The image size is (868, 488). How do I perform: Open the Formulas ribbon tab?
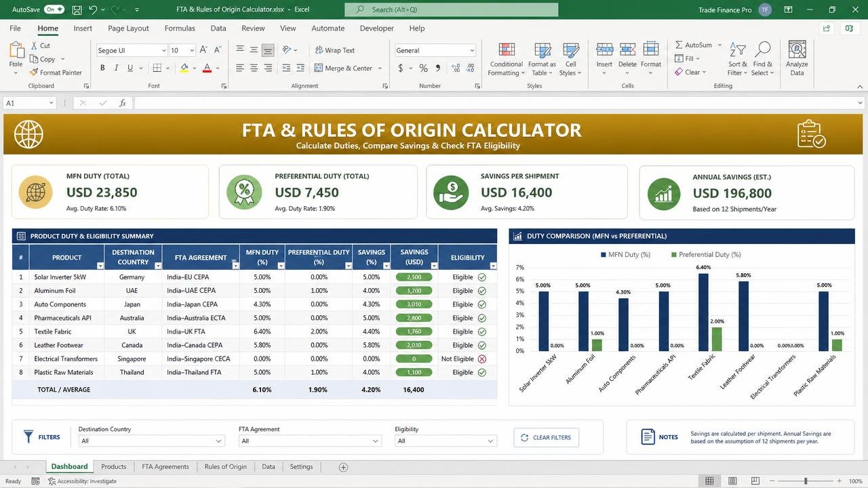tap(180, 28)
